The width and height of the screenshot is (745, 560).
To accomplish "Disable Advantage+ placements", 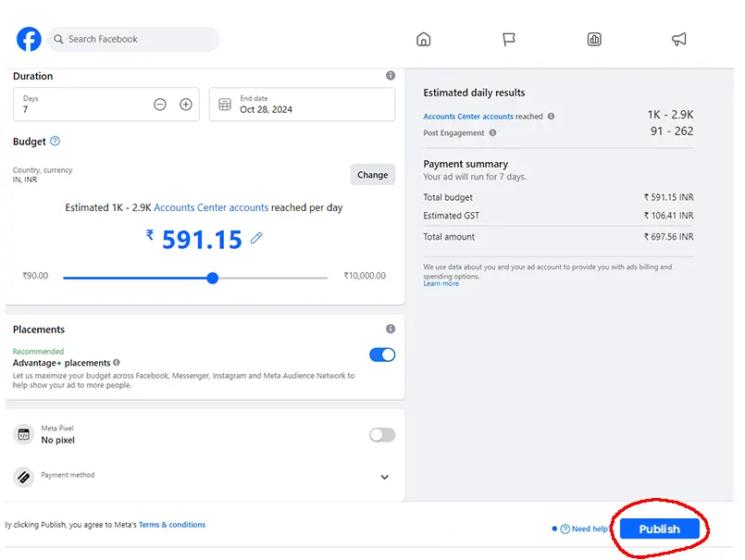I will [381, 355].
